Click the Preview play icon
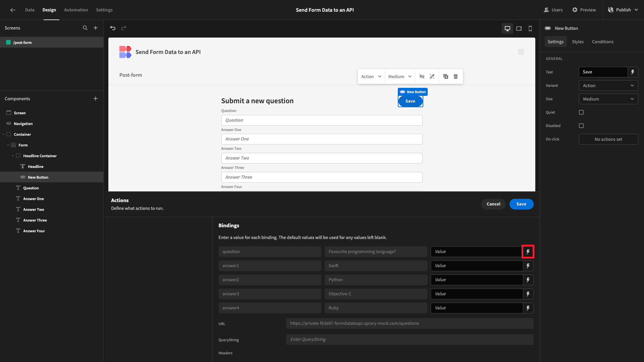 [x=575, y=10]
